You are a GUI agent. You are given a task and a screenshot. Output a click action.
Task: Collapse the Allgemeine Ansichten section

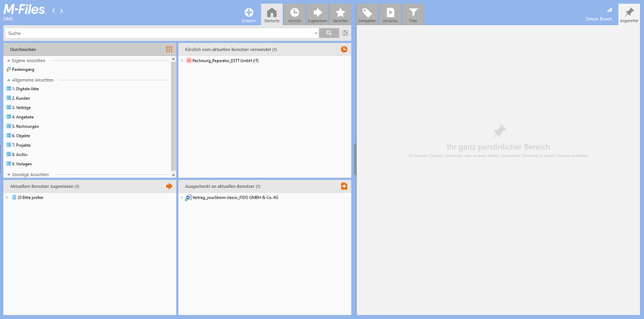8,80
